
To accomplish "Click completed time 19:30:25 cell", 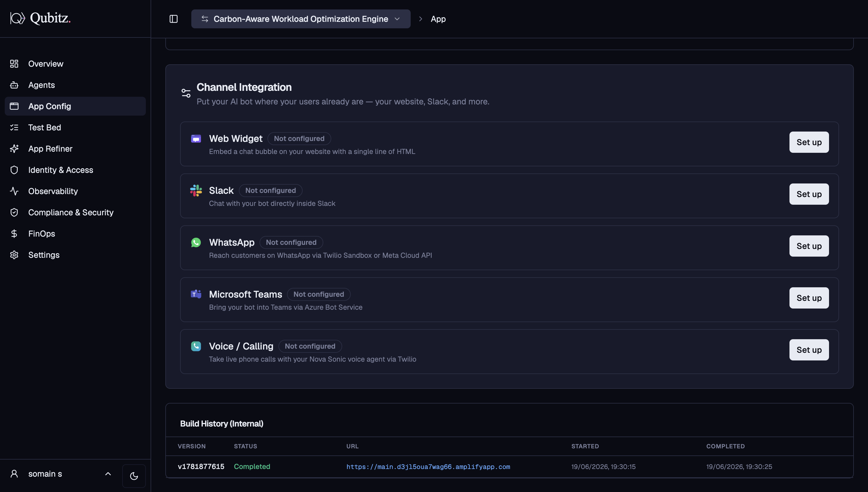I will click(739, 467).
